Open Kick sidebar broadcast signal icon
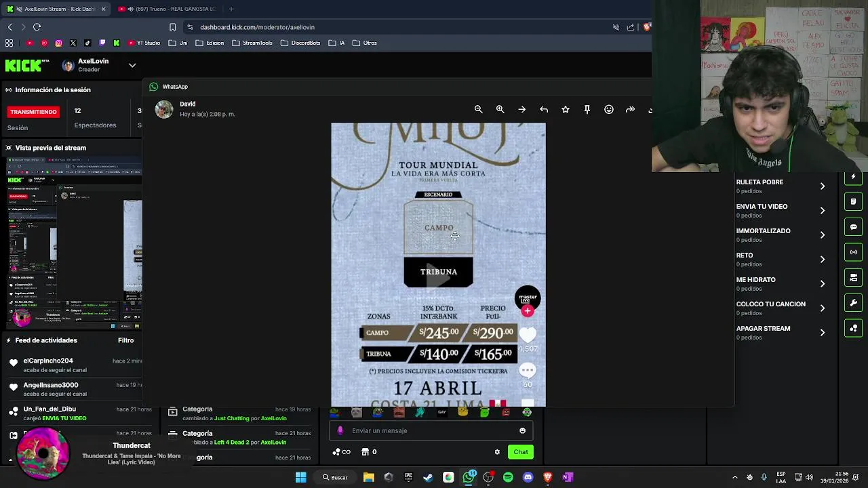This screenshot has height=488, width=868. point(854,252)
